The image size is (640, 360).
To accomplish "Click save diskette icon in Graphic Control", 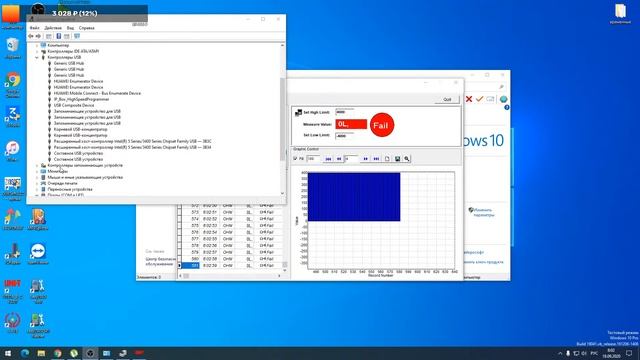I will coord(397,159).
